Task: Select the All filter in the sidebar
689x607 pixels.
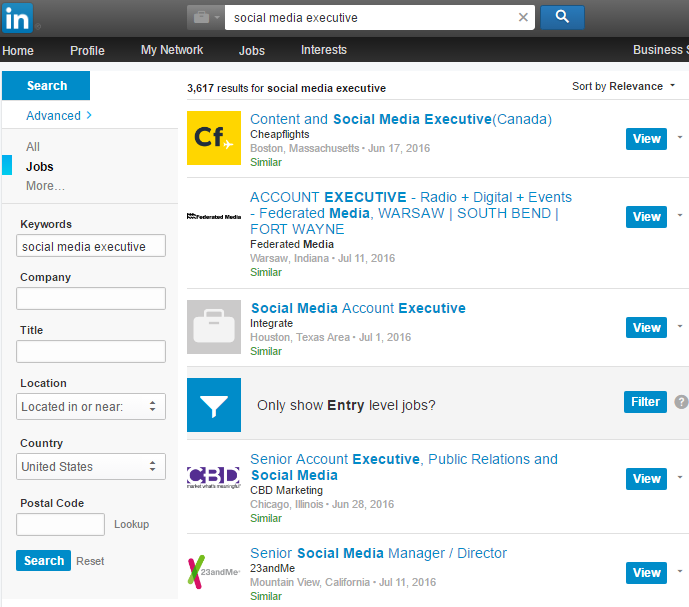Action: tap(33, 147)
